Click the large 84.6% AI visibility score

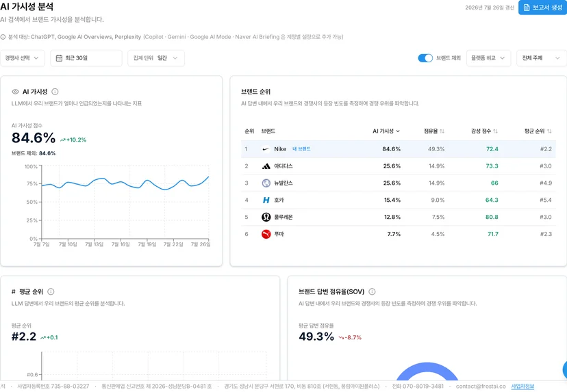click(x=34, y=138)
